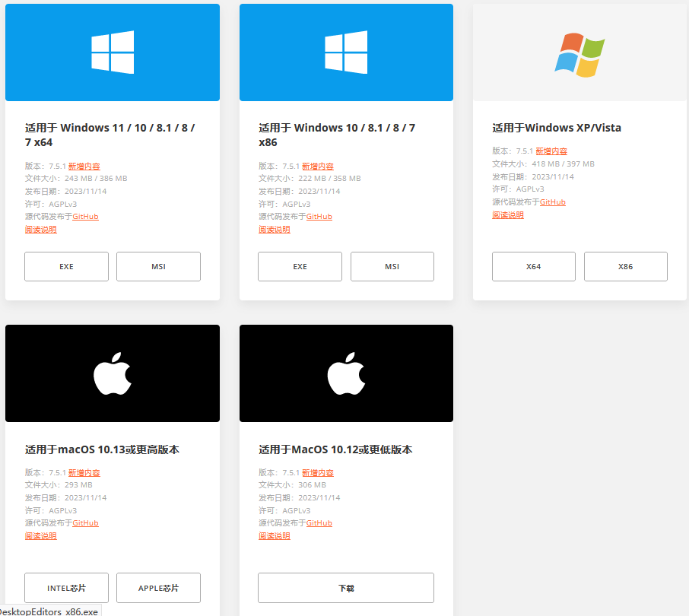Click the Apple logo on the MacOS 10.12 card
689x616 pixels.
[346, 373]
